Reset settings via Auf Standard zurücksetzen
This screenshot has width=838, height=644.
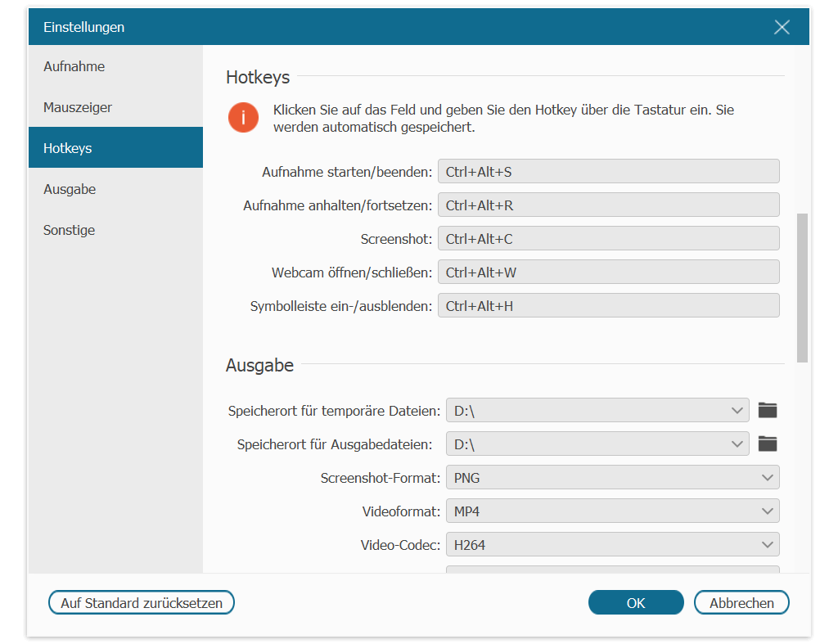pyautogui.click(x=142, y=603)
